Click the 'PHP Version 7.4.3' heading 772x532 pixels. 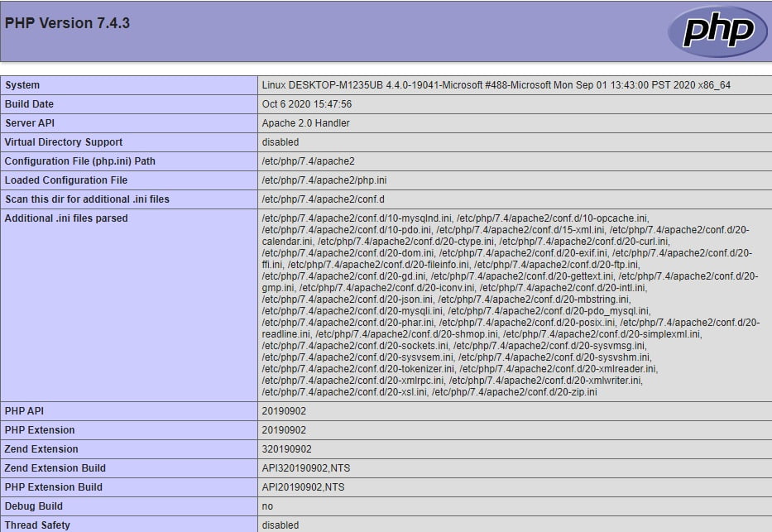[x=68, y=23]
